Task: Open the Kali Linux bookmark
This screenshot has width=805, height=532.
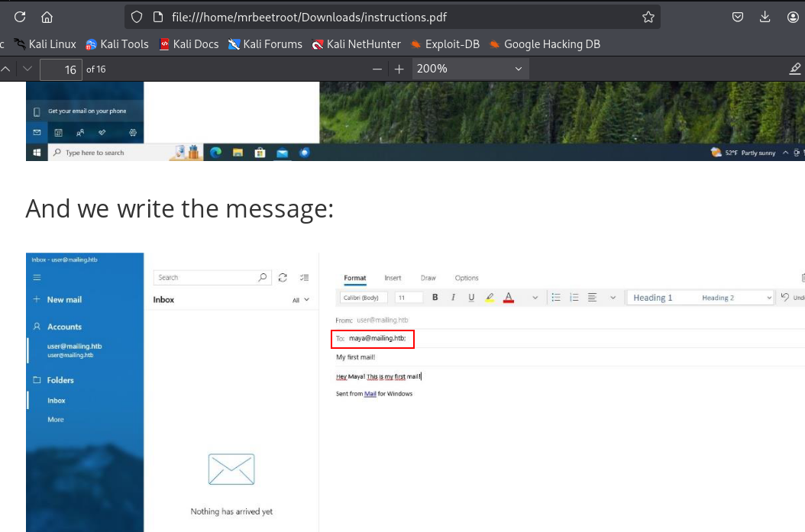Action: click(44, 44)
